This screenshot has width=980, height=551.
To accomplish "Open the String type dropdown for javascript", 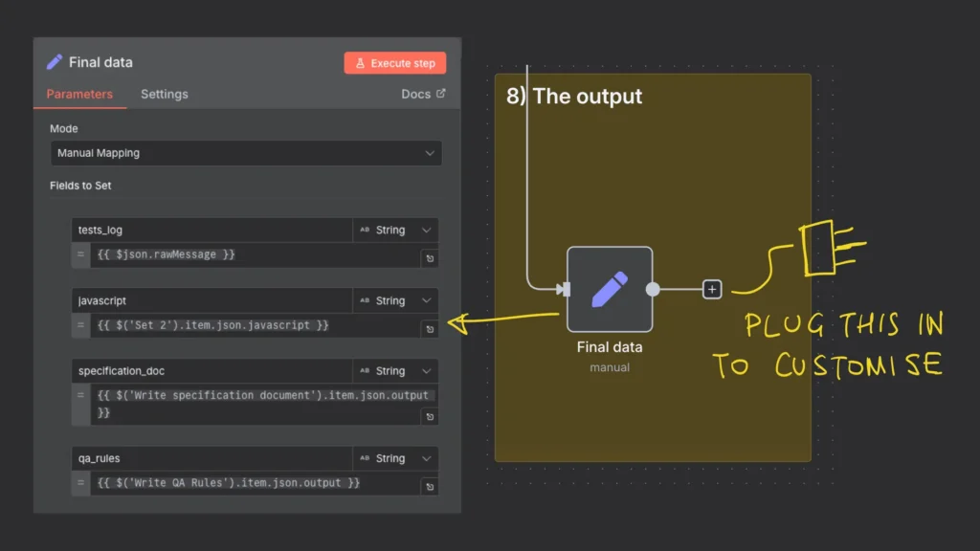I will (x=395, y=300).
